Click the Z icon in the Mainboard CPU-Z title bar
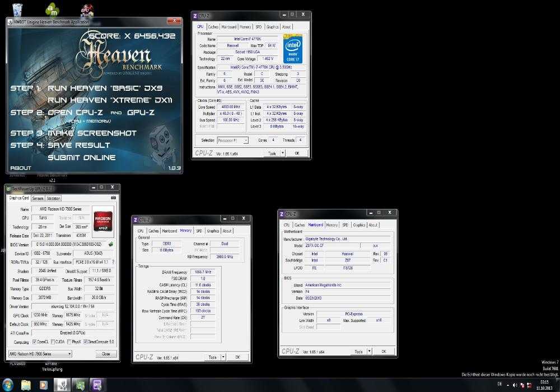This screenshot has height=392, width=560. point(282,214)
